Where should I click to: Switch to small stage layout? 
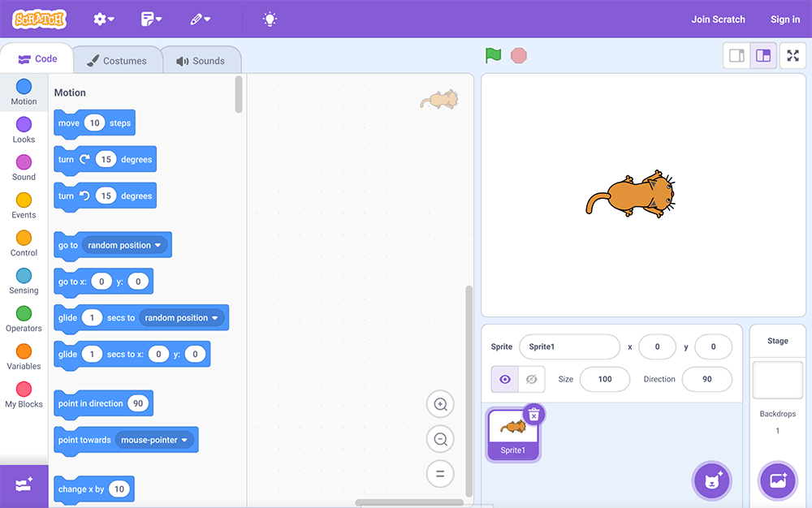click(736, 55)
